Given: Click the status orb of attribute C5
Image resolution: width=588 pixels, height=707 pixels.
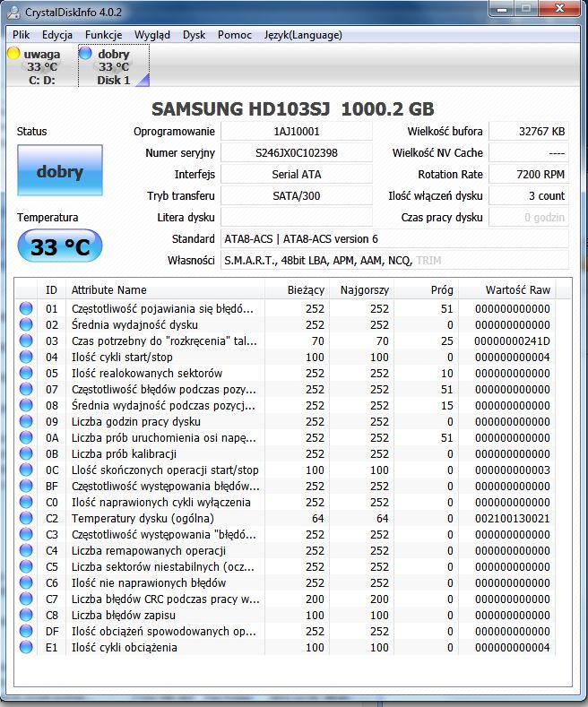Looking at the screenshot, I should tap(26, 566).
